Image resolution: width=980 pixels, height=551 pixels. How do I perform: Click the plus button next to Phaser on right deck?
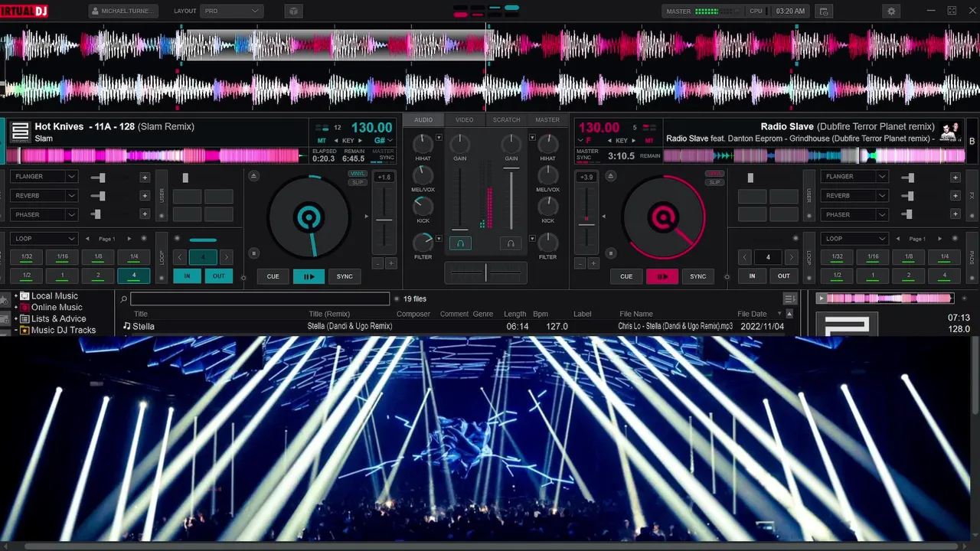coord(955,215)
